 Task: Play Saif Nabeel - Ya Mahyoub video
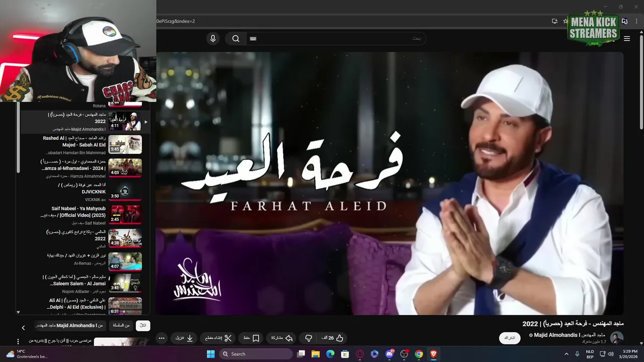pyautogui.click(x=125, y=215)
